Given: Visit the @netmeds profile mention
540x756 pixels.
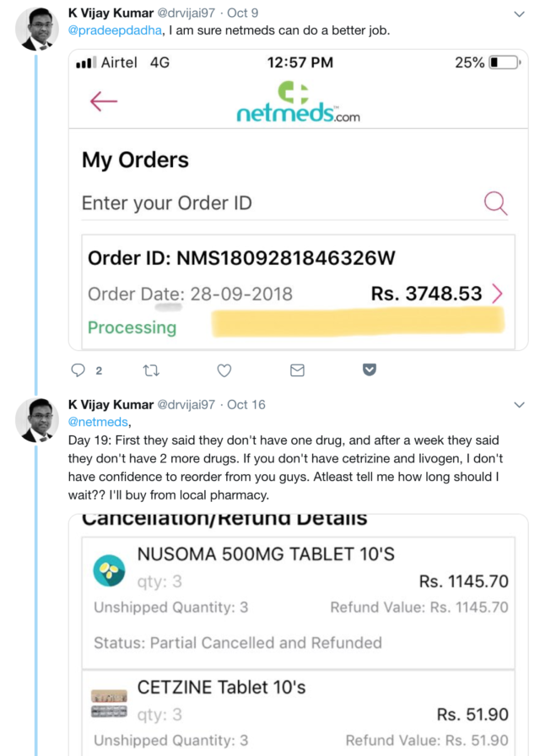Looking at the screenshot, I should [99, 422].
